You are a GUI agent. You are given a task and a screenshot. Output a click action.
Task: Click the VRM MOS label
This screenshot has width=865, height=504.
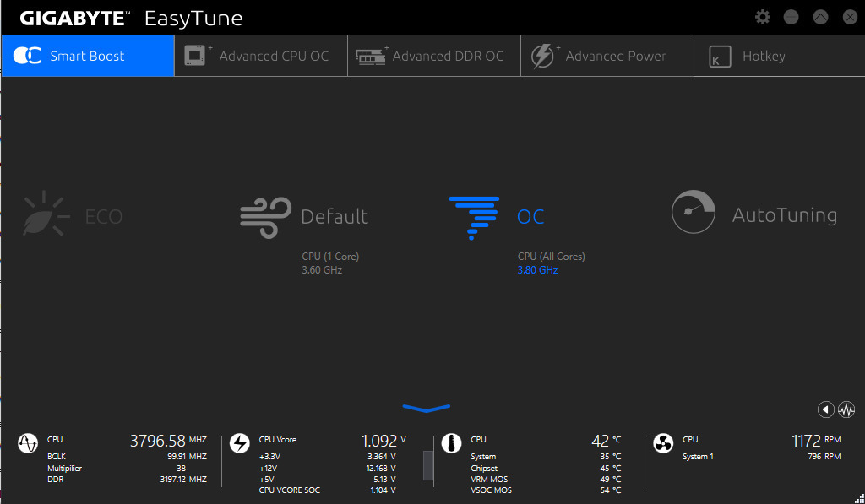489,480
